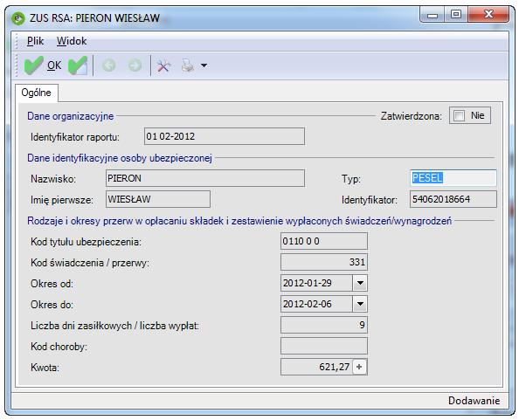The height and width of the screenshot is (420, 519).
Task: Click the printer icon in toolbar
Action: (188, 65)
